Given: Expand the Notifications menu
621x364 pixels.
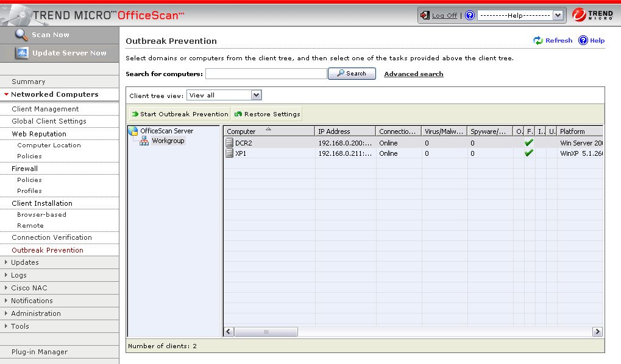Looking at the screenshot, I should pyautogui.click(x=6, y=300).
